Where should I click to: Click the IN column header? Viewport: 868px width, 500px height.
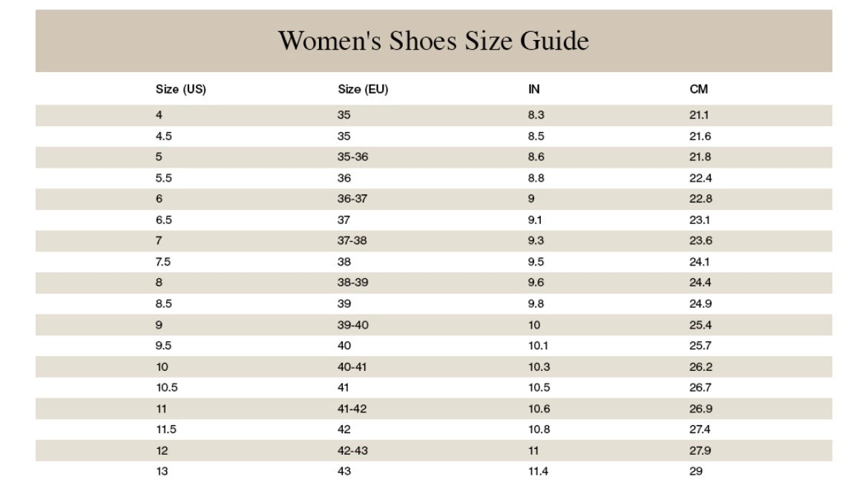coord(533,90)
